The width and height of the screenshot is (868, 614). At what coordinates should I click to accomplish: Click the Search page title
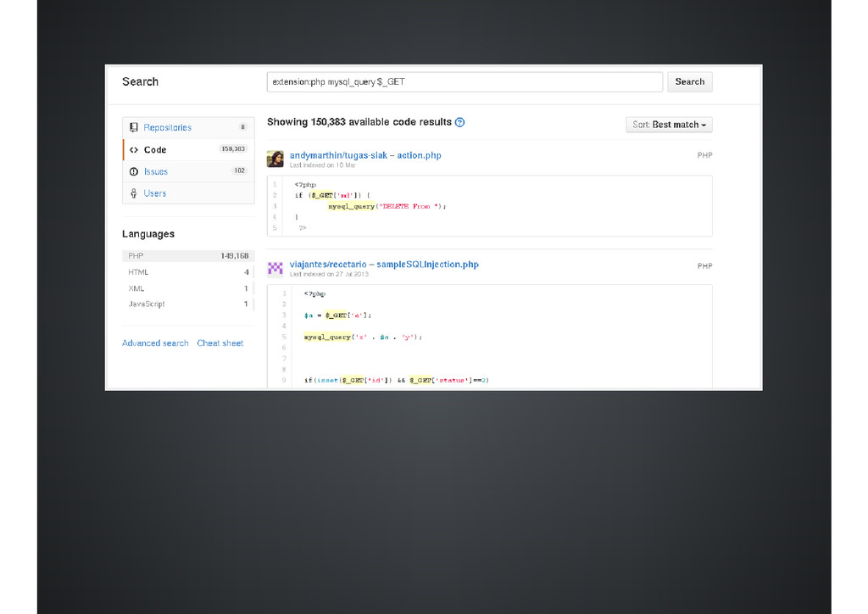[140, 82]
